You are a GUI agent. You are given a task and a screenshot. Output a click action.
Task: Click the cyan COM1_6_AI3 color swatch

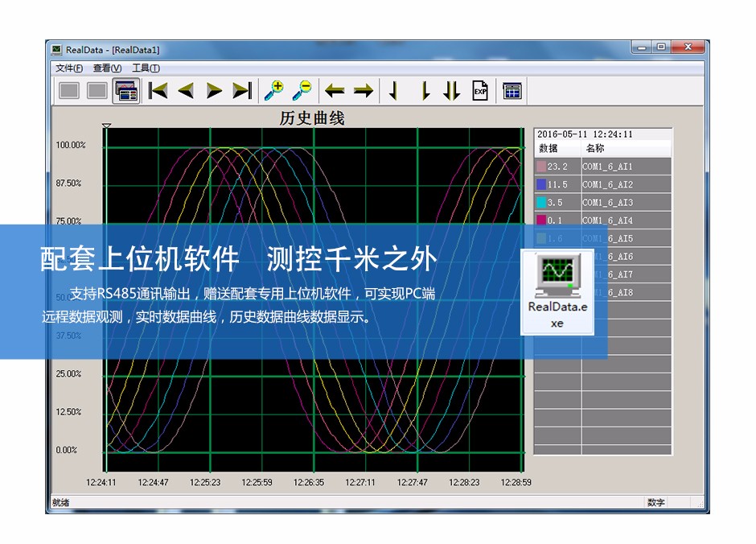[541, 203]
